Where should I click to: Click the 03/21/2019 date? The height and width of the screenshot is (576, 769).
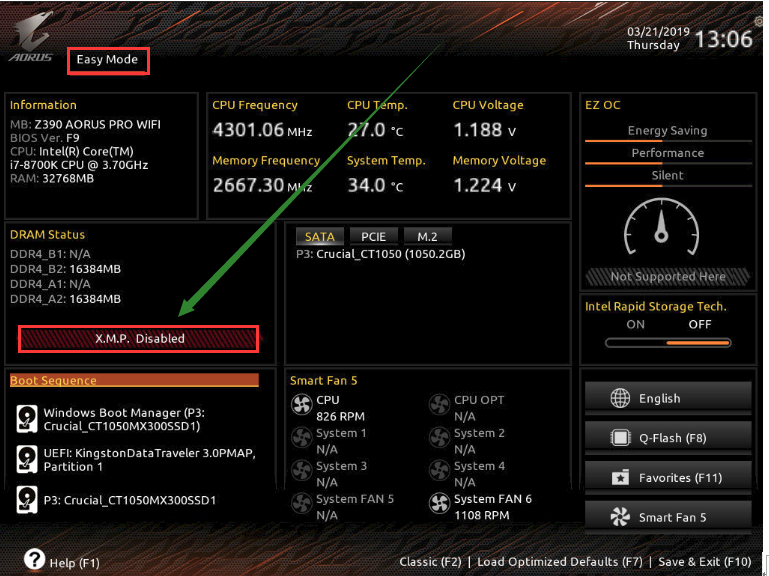[x=658, y=32]
